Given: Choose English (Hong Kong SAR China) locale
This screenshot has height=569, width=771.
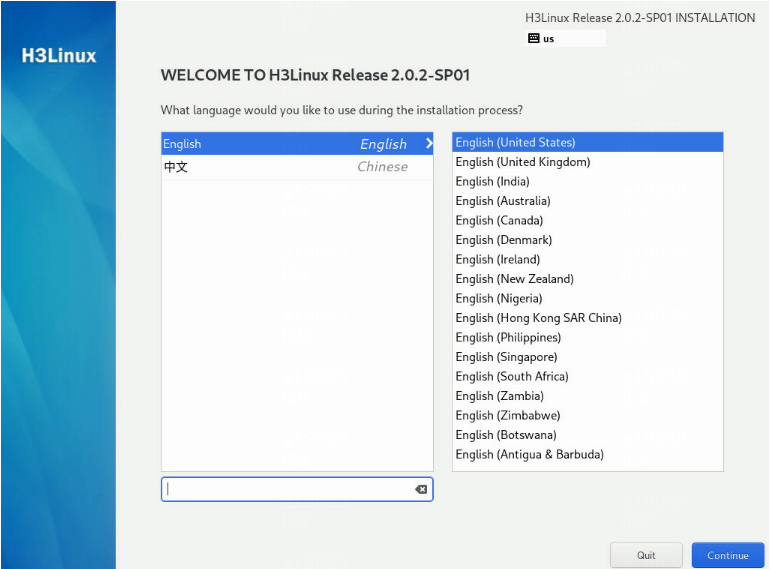Looking at the screenshot, I should [588, 318].
